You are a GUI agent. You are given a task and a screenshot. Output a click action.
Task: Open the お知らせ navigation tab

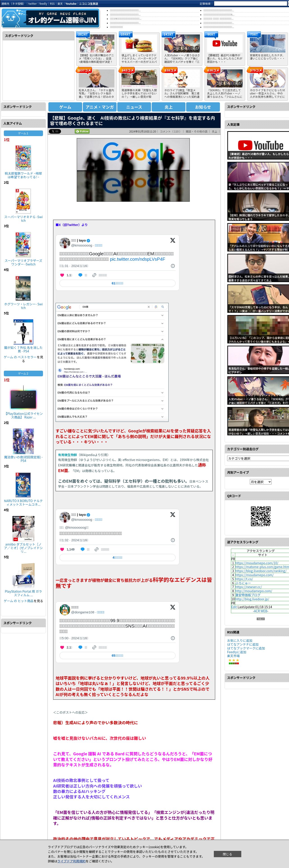(x=203, y=107)
